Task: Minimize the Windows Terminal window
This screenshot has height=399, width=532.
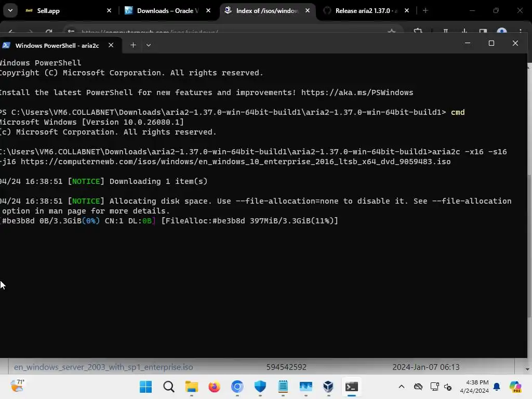Action: 468,43
